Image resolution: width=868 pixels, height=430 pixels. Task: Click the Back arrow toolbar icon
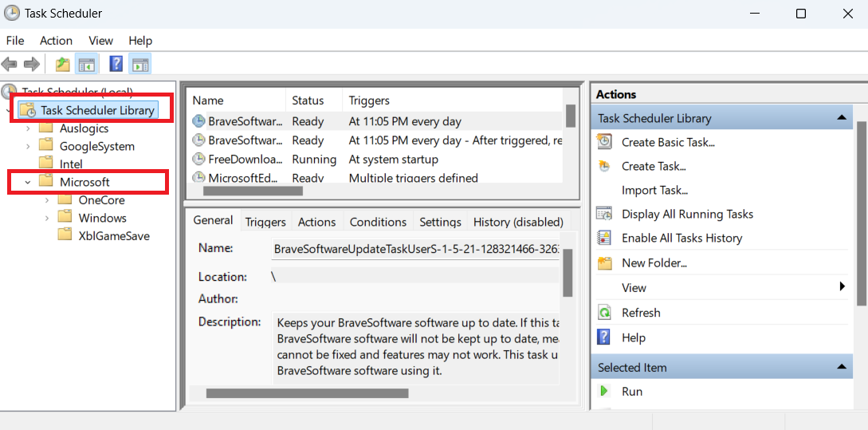pos(10,65)
